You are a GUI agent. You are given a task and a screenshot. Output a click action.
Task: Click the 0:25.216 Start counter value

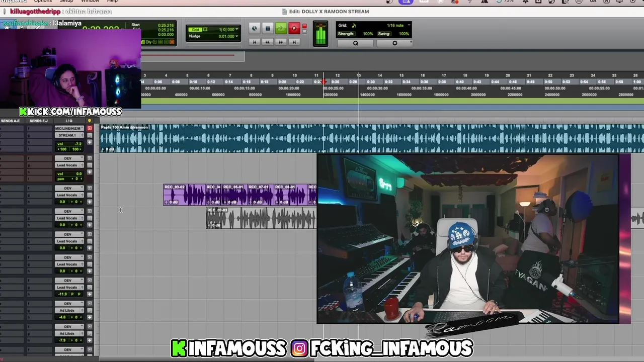tap(166, 25)
